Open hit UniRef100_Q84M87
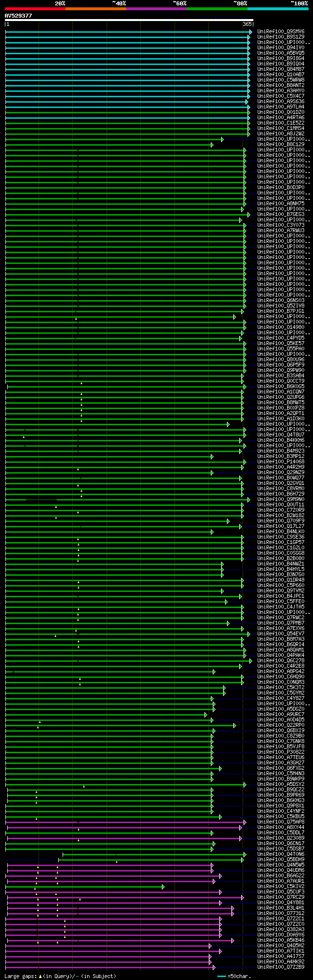This screenshot has height=980, width=313. click(281, 69)
